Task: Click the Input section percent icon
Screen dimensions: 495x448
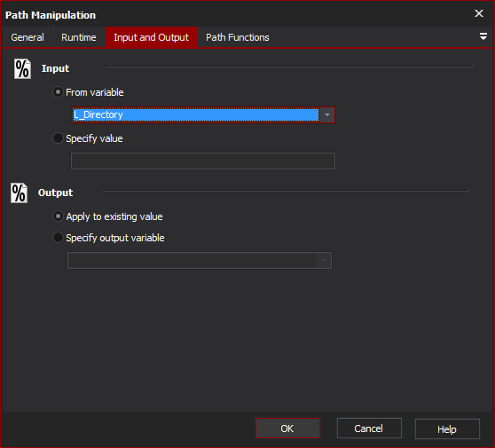Action: pyautogui.click(x=22, y=69)
